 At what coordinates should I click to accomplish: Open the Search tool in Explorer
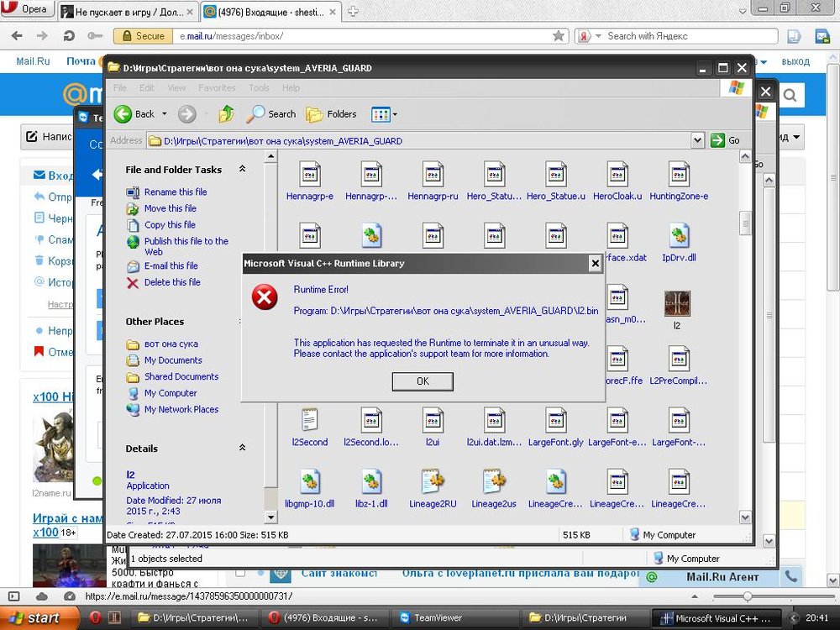pos(270,114)
